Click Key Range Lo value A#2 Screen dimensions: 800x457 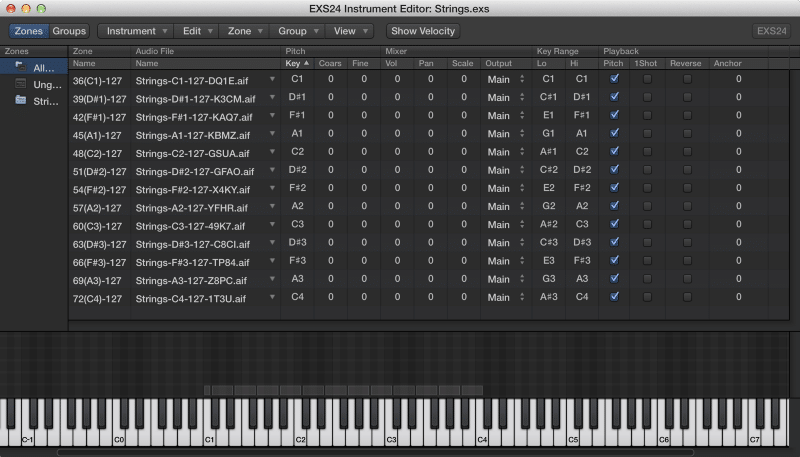548,224
